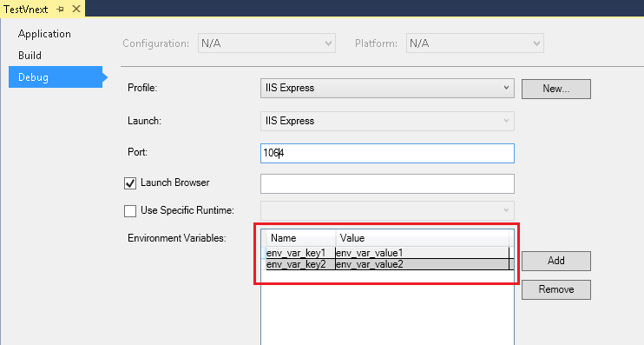The width and height of the screenshot is (644, 345).
Task: Enable Use Specific Runtime checkbox
Action: click(x=130, y=211)
